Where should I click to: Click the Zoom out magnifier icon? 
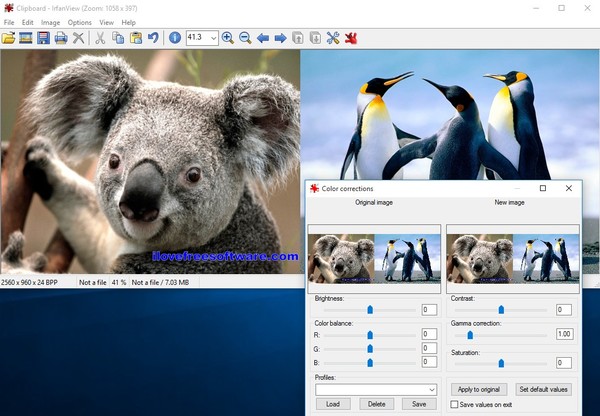pyautogui.click(x=245, y=38)
